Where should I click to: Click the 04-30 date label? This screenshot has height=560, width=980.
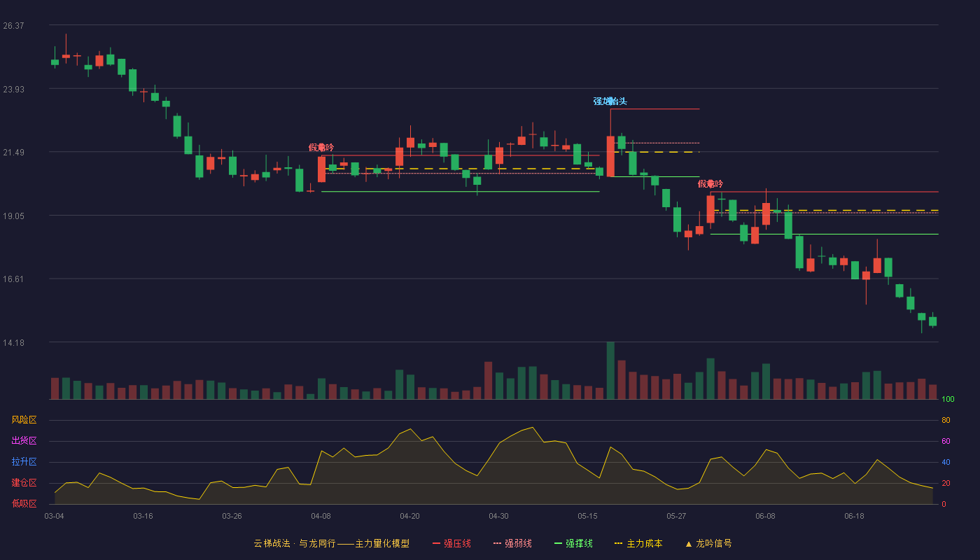(x=498, y=516)
